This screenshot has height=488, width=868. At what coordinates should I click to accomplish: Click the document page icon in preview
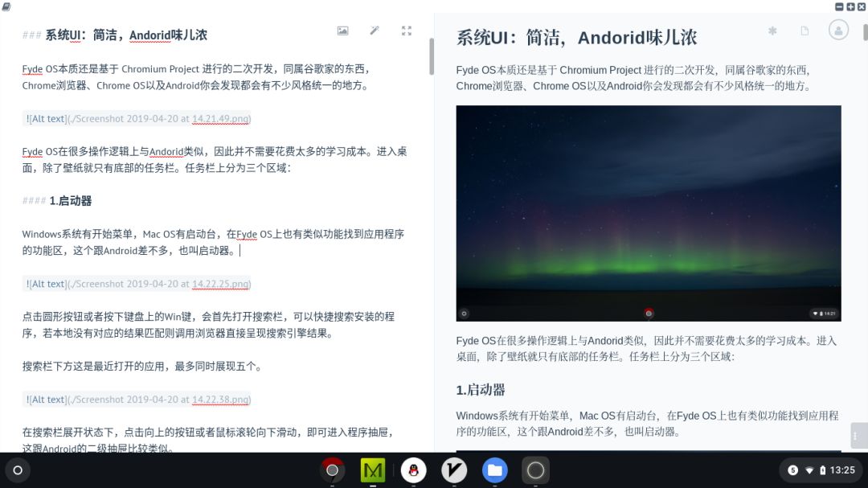pos(805,31)
